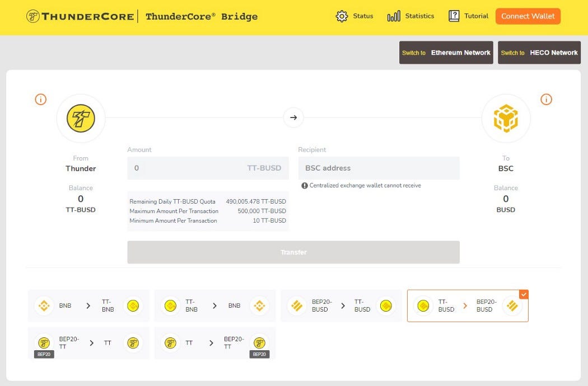Open the Status gear icon
The height and width of the screenshot is (386, 588).
click(342, 16)
